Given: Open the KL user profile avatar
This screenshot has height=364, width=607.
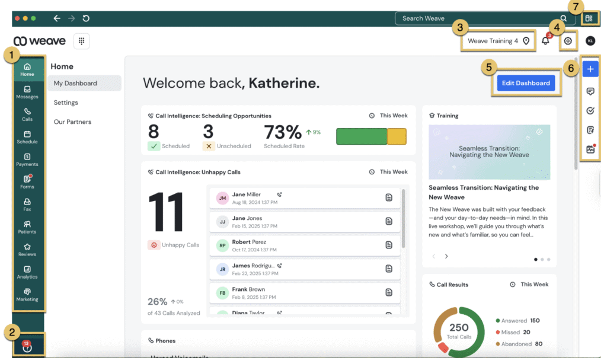Looking at the screenshot, I should tap(590, 41).
